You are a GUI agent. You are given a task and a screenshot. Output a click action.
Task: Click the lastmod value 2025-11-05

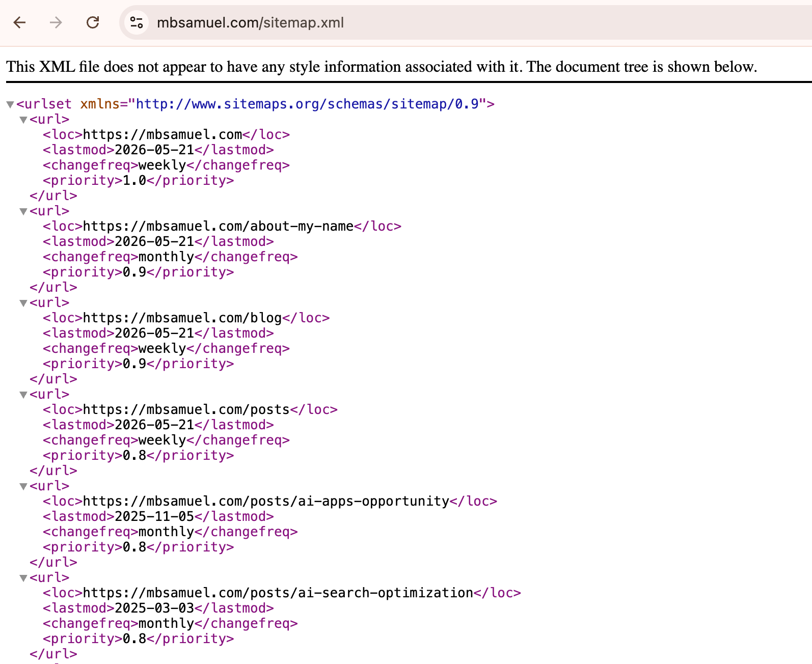(x=154, y=516)
